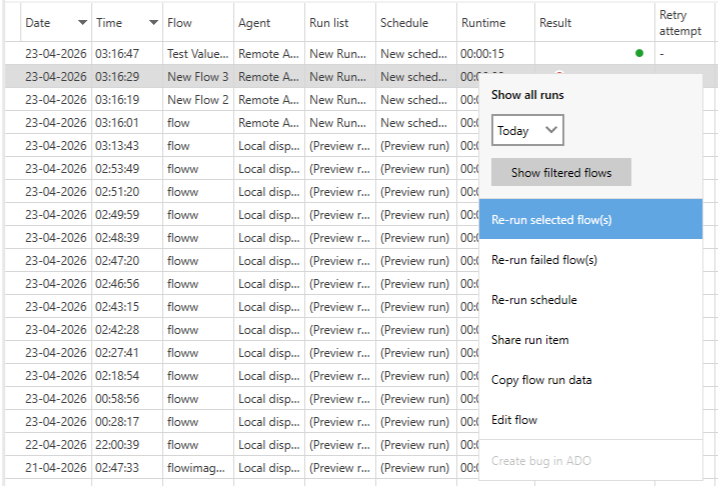Select Share run item

pos(591,340)
